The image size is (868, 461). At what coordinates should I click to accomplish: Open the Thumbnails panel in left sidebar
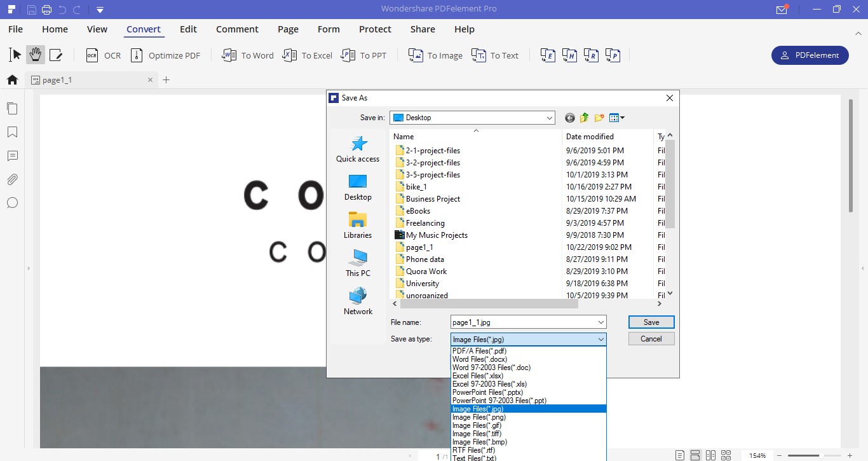coord(12,109)
